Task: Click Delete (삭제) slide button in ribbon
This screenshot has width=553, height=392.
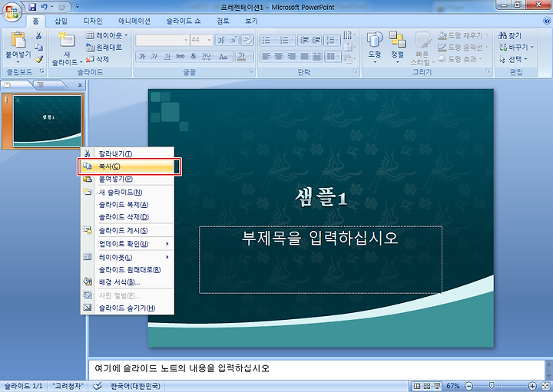Action: pyautogui.click(x=98, y=59)
